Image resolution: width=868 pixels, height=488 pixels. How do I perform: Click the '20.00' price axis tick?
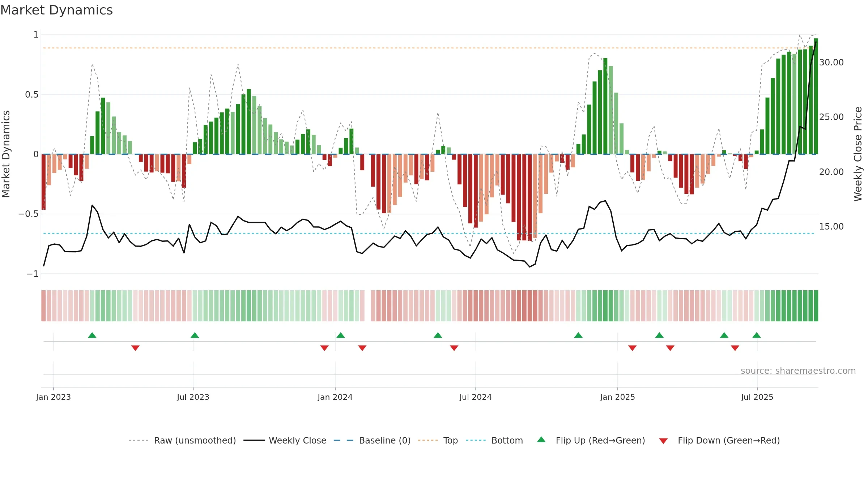click(x=831, y=172)
